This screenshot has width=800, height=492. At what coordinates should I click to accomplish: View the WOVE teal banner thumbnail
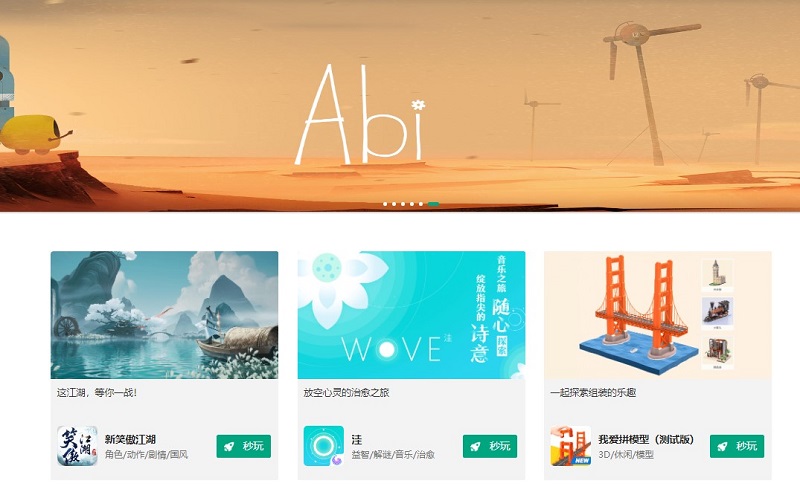[x=411, y=315]
